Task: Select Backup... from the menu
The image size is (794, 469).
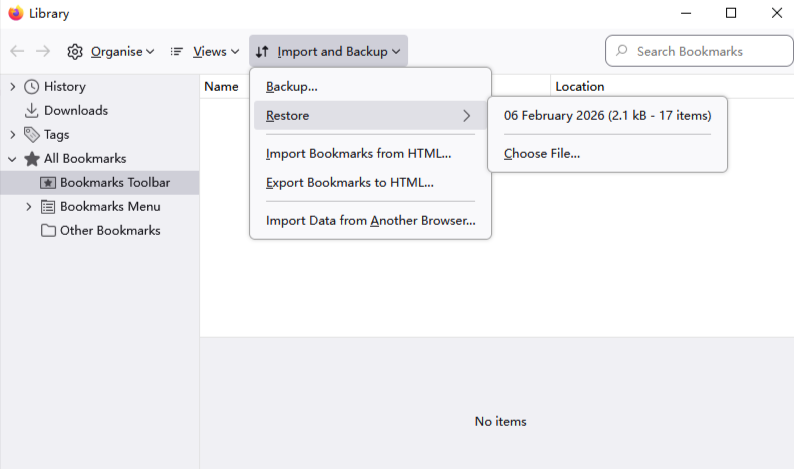Action: point(292,87)
